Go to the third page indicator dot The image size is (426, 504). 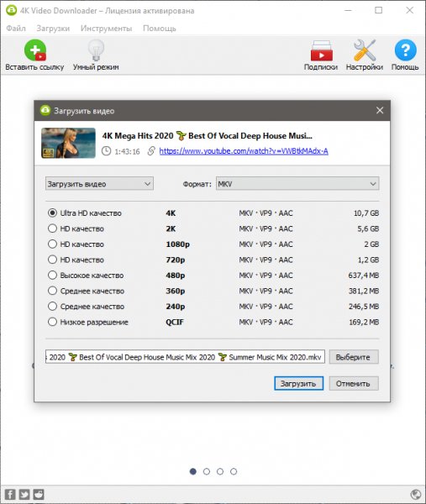[220, 471]
